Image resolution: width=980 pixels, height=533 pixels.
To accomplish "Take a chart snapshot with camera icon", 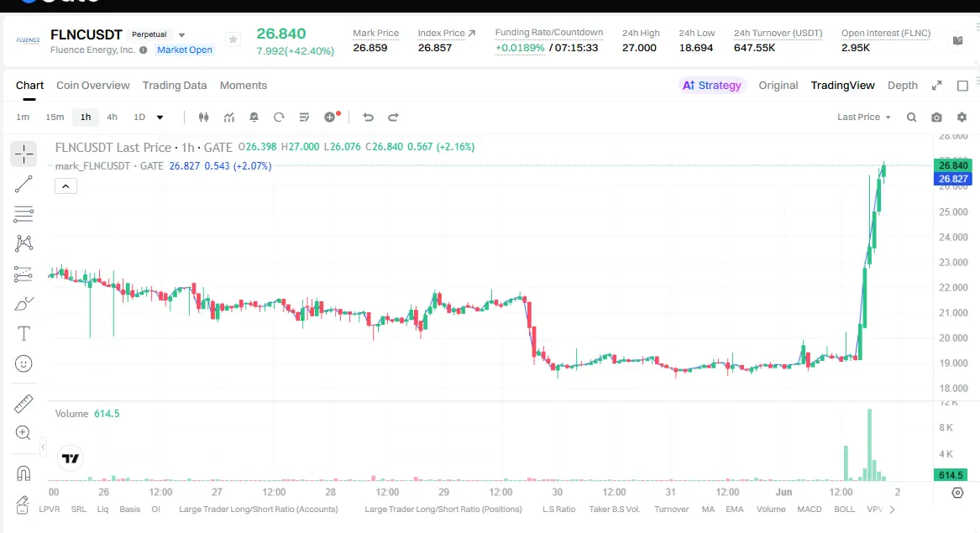I will pyautogui.click(x=937, y=117).
